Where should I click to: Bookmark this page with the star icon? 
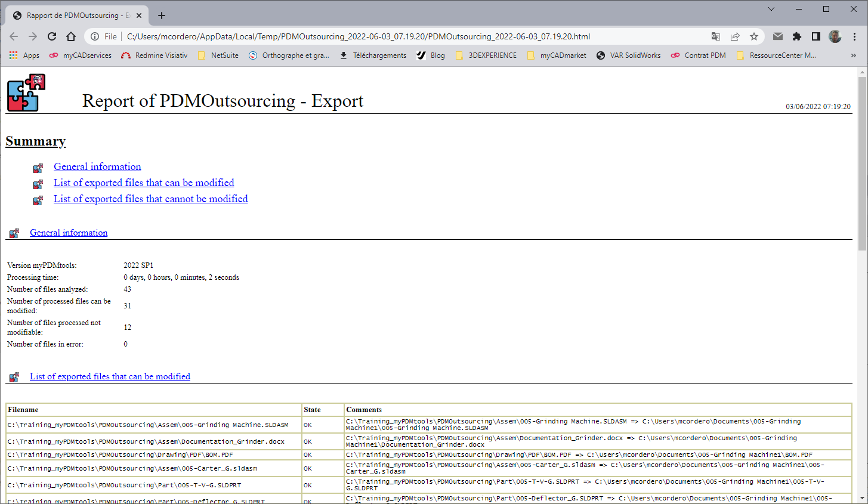[x=754, y=36]
